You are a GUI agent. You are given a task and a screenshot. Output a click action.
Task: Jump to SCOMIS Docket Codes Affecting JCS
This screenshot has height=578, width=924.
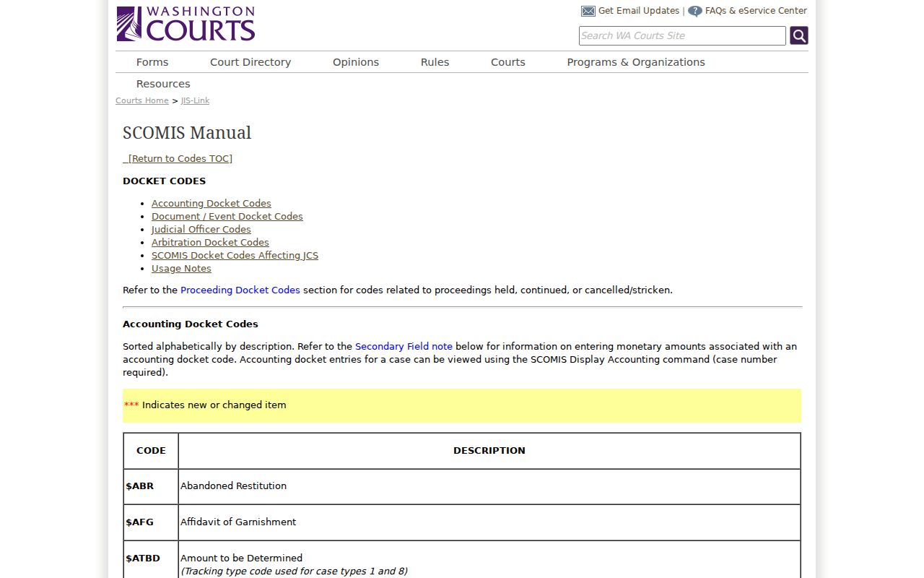(235, 256)
